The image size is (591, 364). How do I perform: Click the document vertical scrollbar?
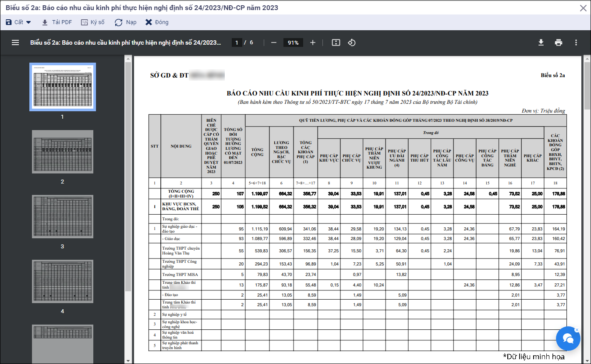pos(587,85)
